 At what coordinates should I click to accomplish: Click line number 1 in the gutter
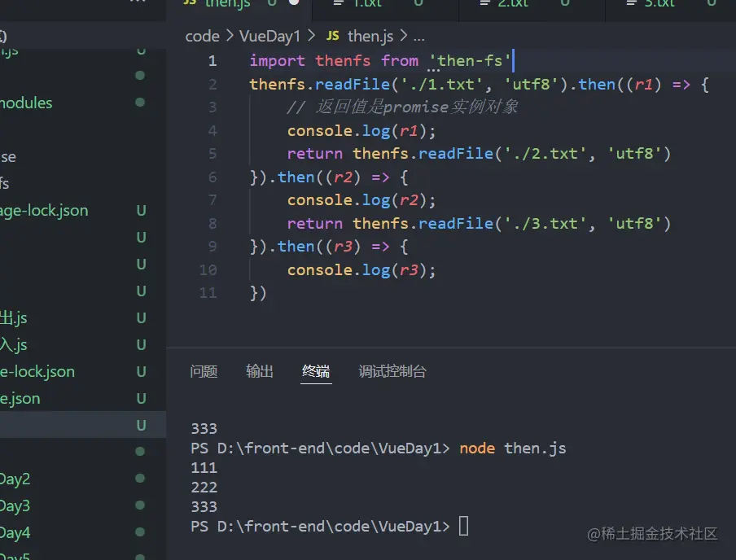[x=212, y=60]
